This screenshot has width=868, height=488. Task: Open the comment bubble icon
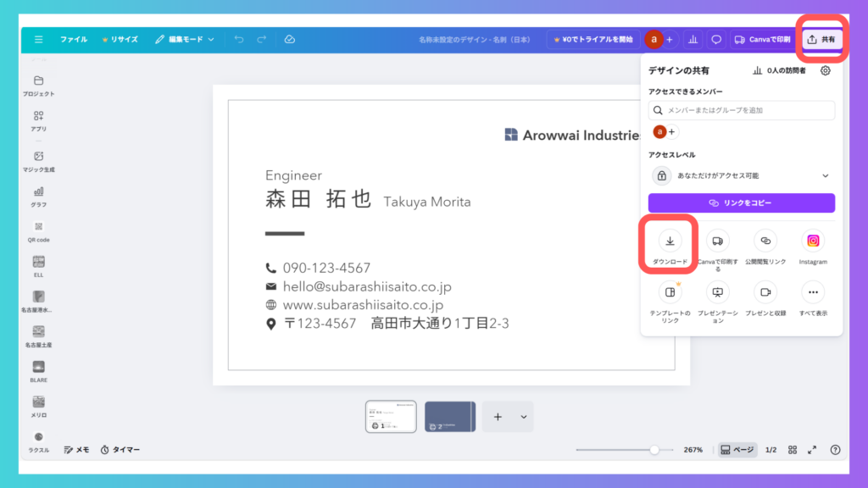(x=716, y=40)
